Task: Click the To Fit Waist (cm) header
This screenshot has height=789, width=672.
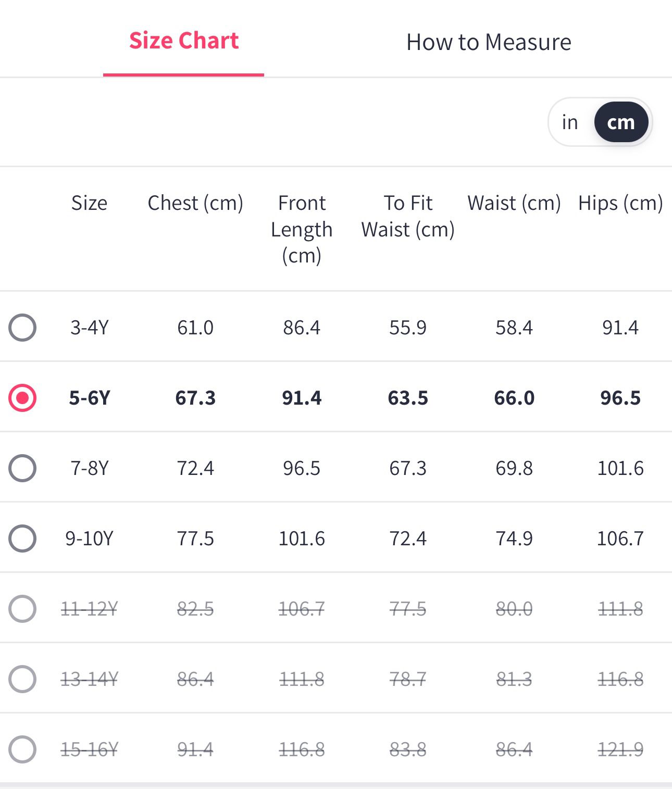Action: (x=408, y=216)
